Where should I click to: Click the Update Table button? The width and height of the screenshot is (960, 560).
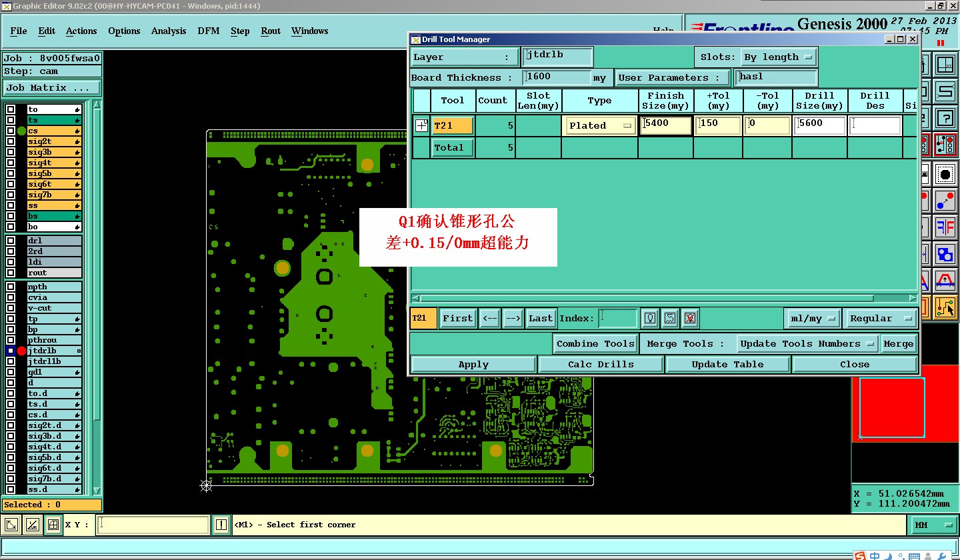pyautogui.click(x=727, y=365)
